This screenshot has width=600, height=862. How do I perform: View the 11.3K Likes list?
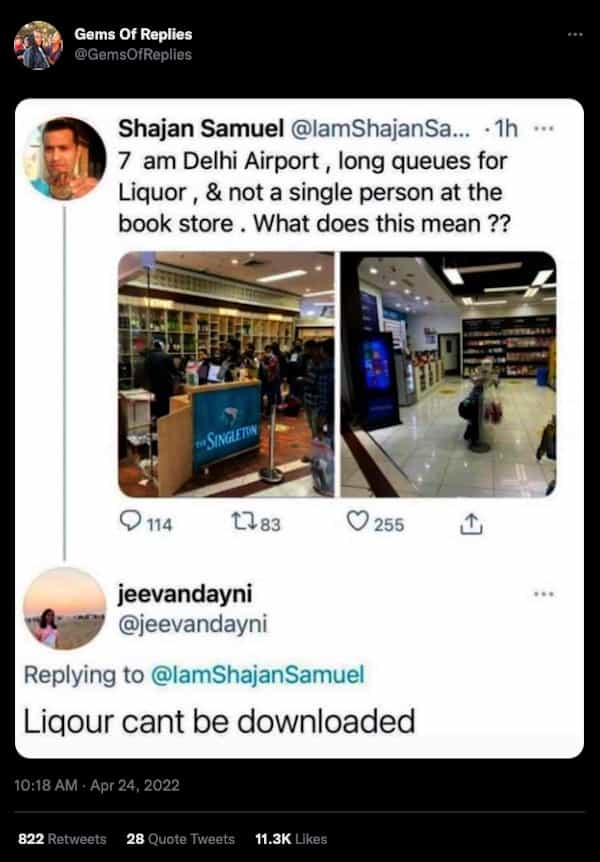point(291,839)
